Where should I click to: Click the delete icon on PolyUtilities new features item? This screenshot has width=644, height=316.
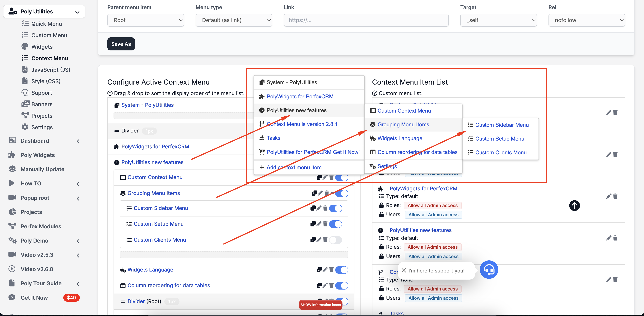point(615,238)
